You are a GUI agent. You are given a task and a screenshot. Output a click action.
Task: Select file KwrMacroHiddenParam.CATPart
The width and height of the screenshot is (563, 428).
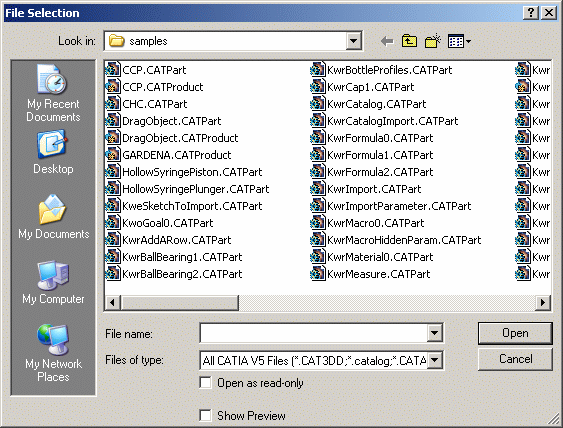[396, 240]
